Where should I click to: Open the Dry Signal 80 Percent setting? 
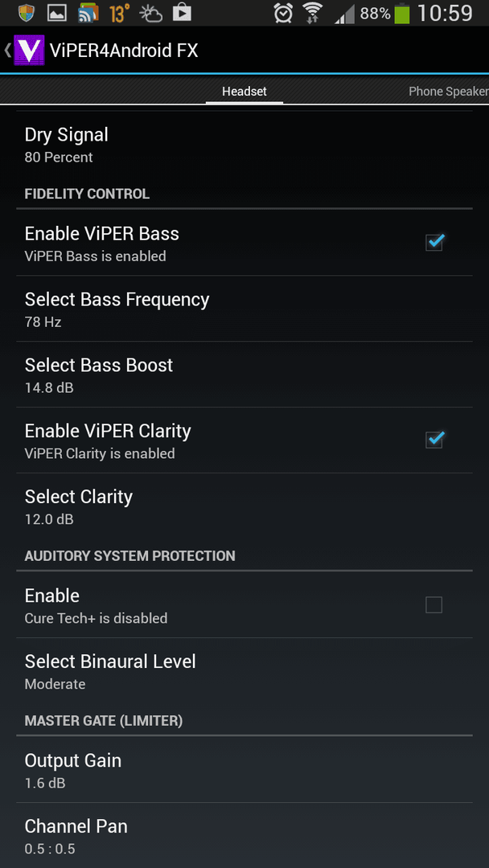[244, 145]
